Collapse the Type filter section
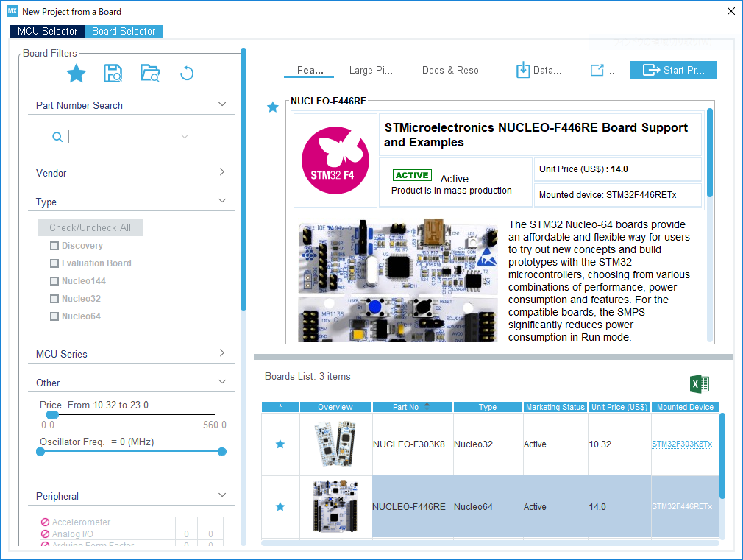 [x=222, y=201]
